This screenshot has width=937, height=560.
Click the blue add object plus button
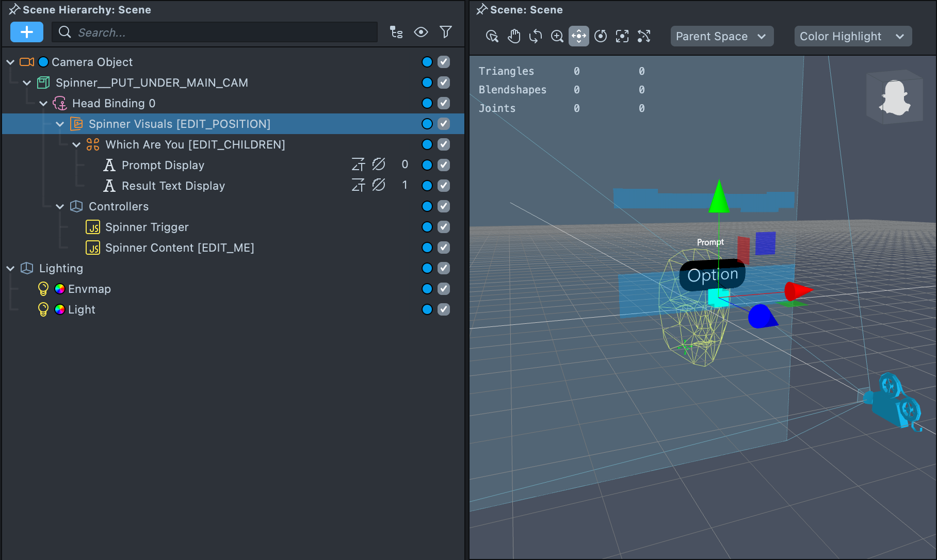click(27, 32)
